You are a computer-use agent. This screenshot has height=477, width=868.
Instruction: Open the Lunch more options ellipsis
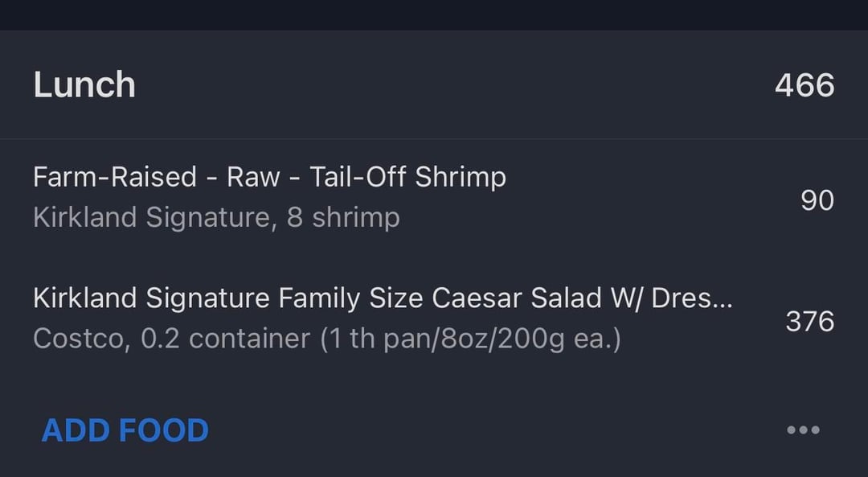pos(803,430)
